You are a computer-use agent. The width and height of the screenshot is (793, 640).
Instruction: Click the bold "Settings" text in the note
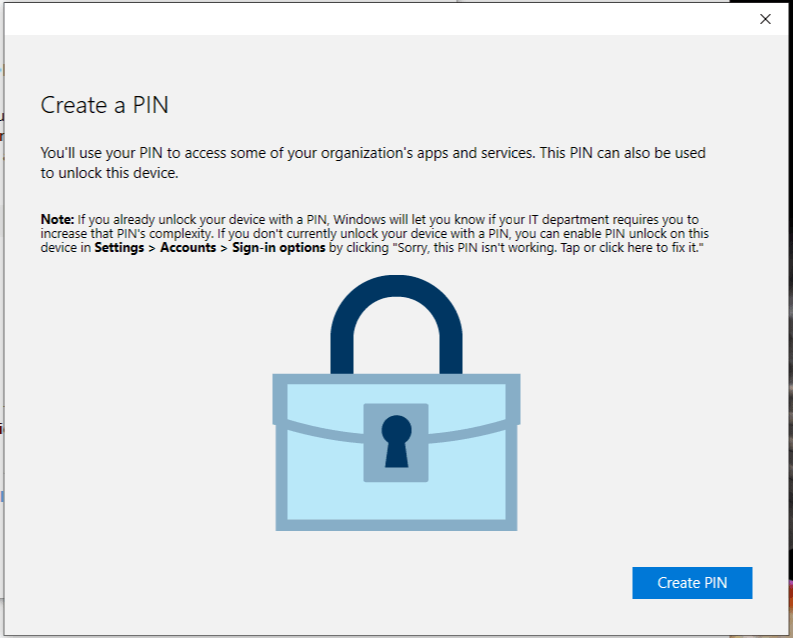click(x=119, y=247)
